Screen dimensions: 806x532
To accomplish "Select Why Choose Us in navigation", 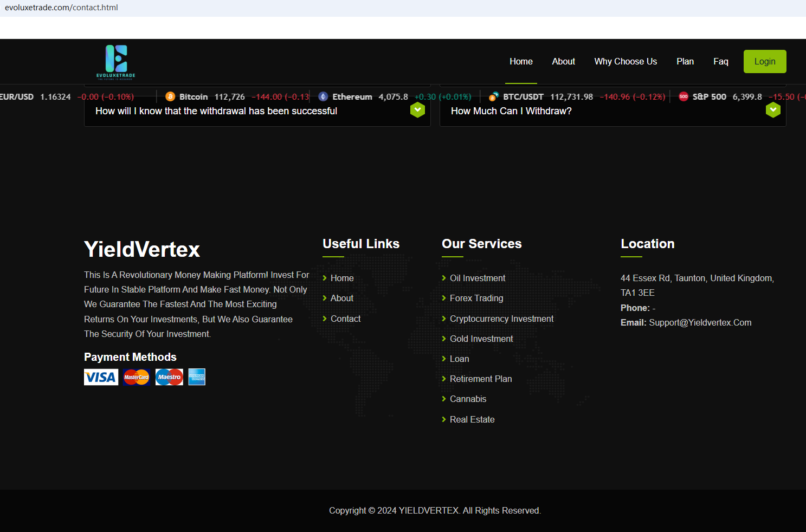I will (626, 61).
